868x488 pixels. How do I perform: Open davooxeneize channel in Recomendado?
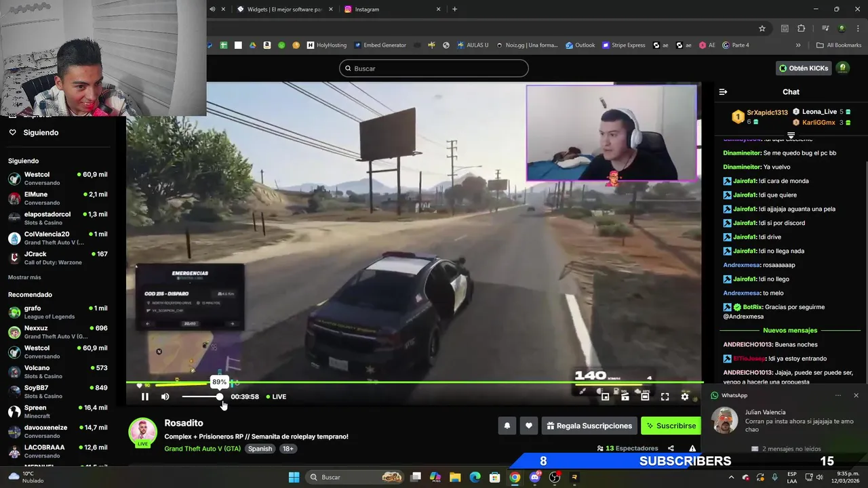point(58,431)
